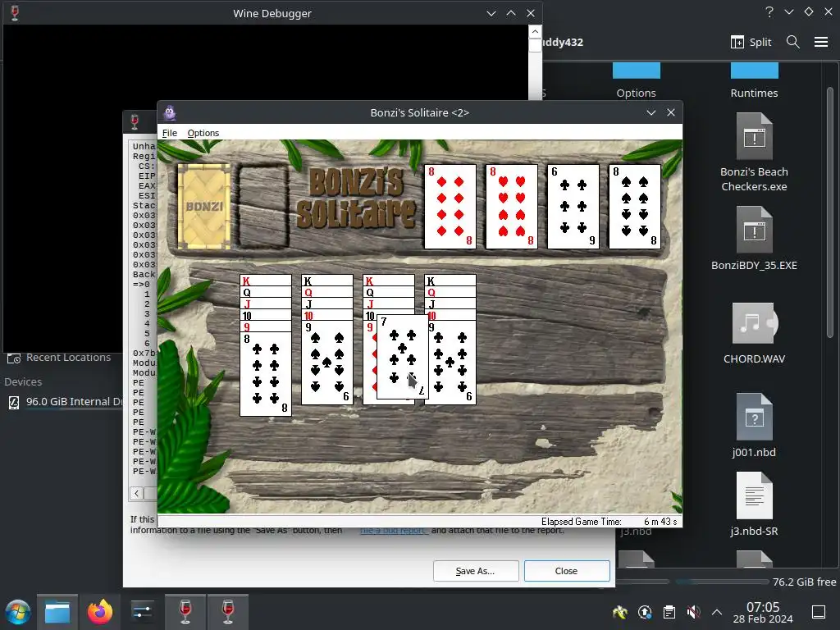Select the 8 of spades foundation card
Image resolution: width=840 pixels, height=630 pixels.
(635, 206)
